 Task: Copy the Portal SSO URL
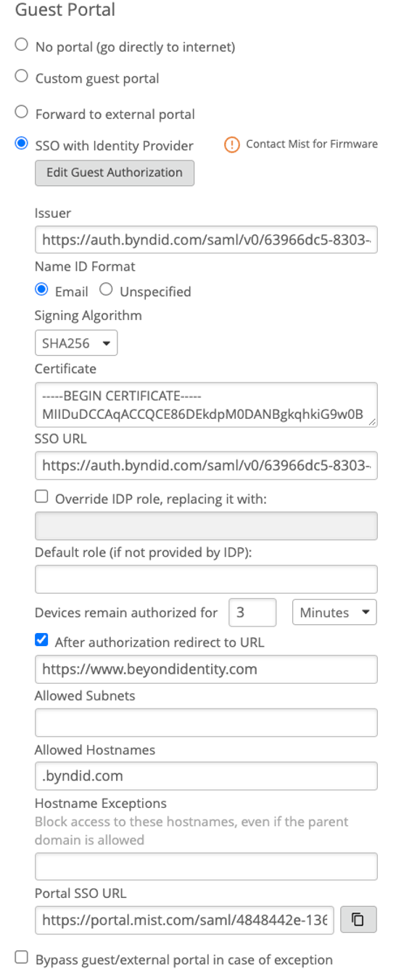pos(358,920)
